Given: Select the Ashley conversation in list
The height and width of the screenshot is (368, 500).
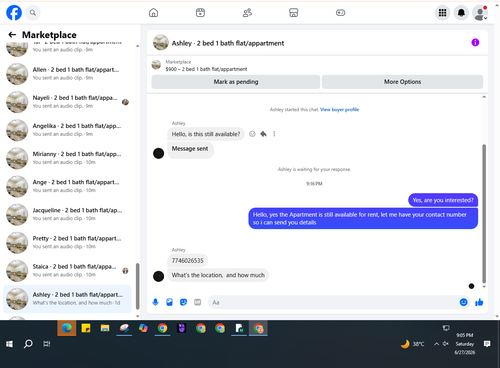Looking at the screenshot, I should coord(67,299).
